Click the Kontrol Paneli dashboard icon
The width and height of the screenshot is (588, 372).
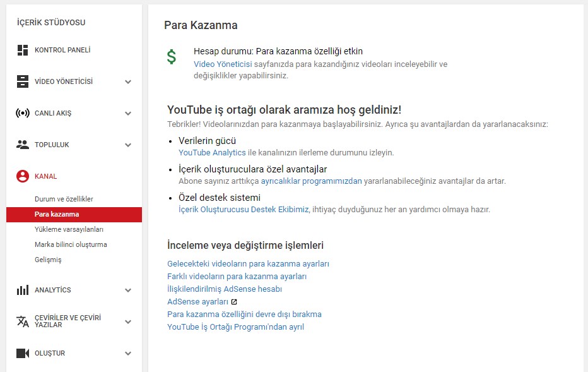23,50
